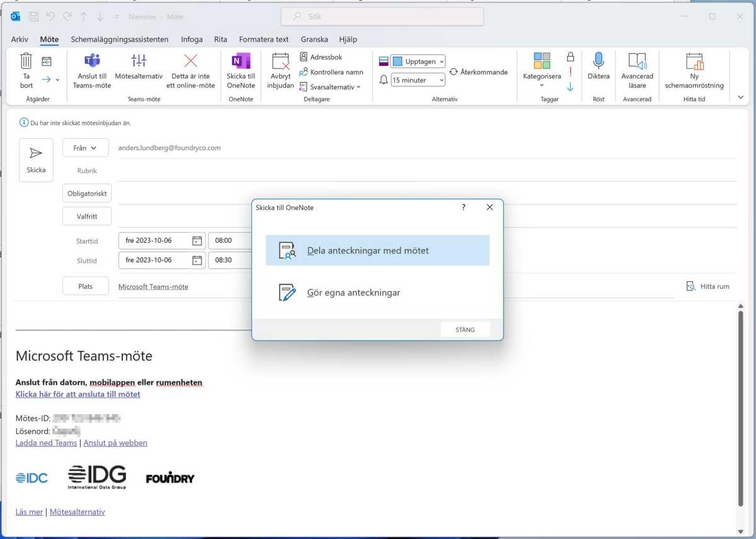756x539 pixels.
Task: Expand the Kategorisera dropdown
Action: (542, 85)
